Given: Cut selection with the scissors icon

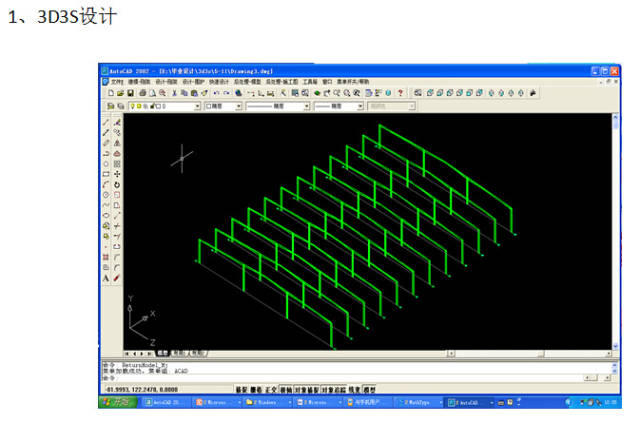Looking at the screenshot, I should point(174,94).
